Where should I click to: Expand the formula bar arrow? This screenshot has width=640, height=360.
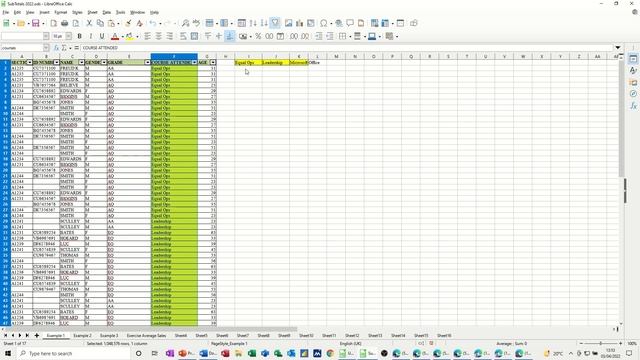click(618, 48)
